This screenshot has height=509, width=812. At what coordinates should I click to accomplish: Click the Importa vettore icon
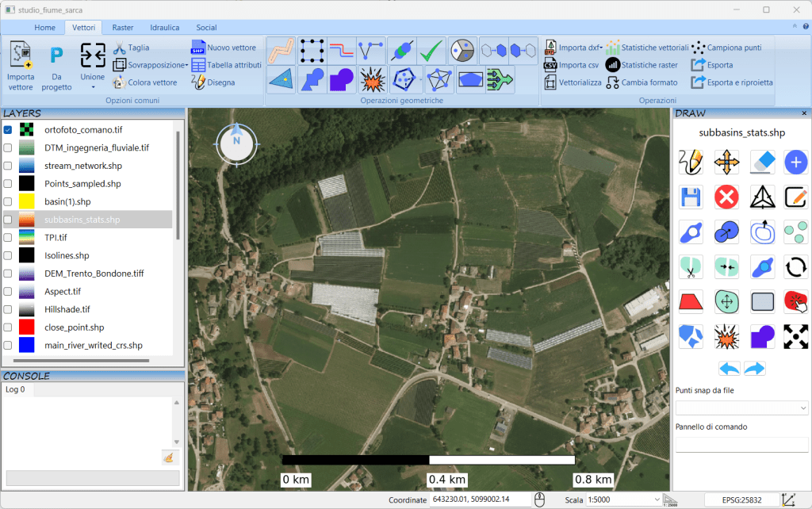coord(21,55)
